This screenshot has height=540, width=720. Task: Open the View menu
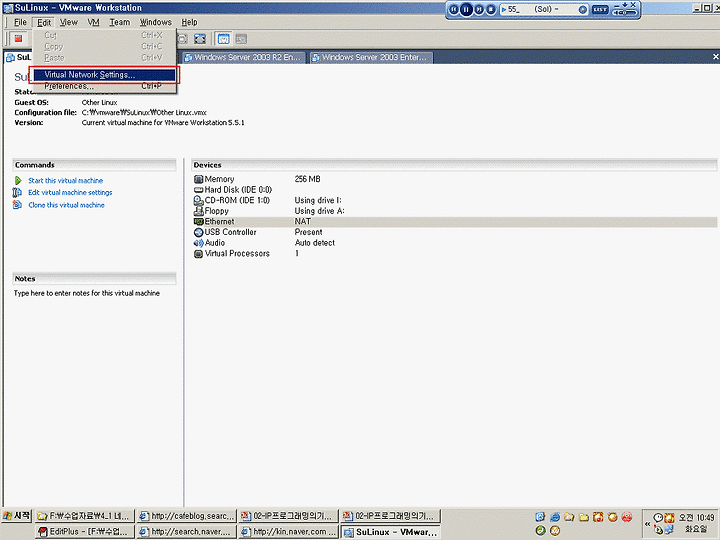pyautogui.click(x=68, y=22)
